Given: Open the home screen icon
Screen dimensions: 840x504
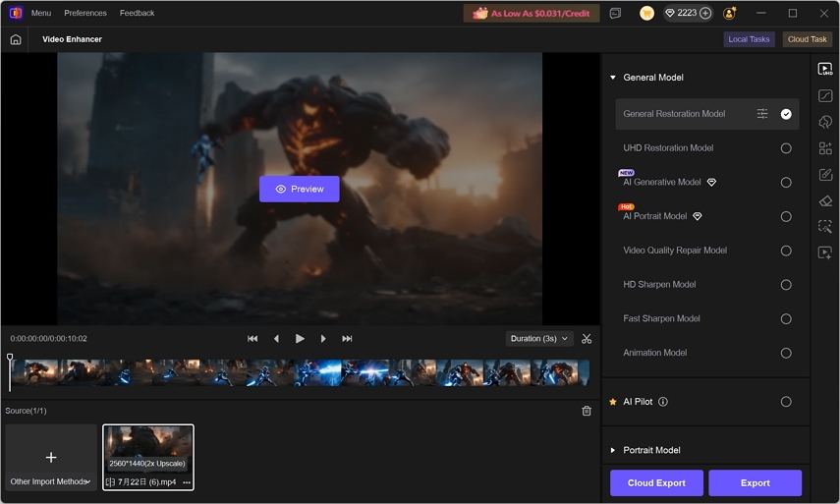Looking at the screenshot, I should click(16, 39).
